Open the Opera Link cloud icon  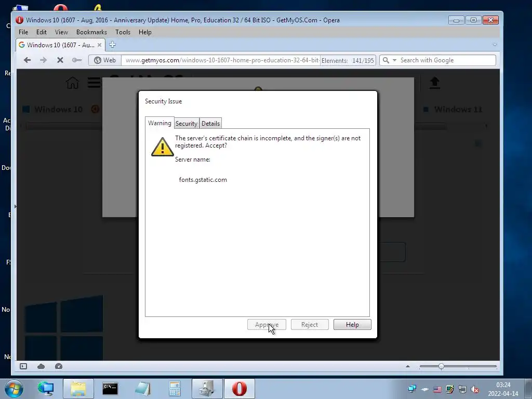(41, 366)
